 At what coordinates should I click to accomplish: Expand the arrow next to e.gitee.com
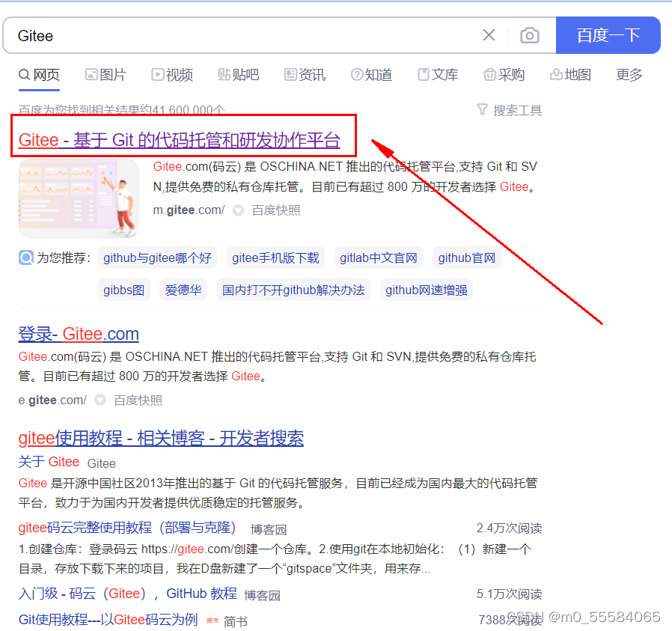pos(100,400)
